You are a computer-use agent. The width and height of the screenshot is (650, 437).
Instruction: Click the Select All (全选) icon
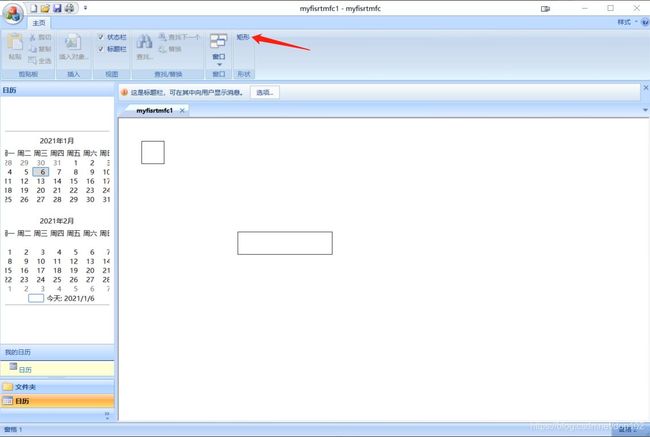click(x=32, y=61)
